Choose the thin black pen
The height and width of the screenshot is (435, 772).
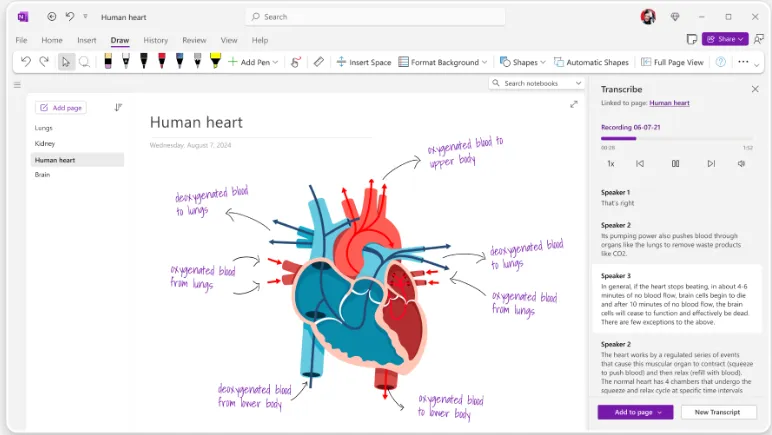click(x=126, y=62)
